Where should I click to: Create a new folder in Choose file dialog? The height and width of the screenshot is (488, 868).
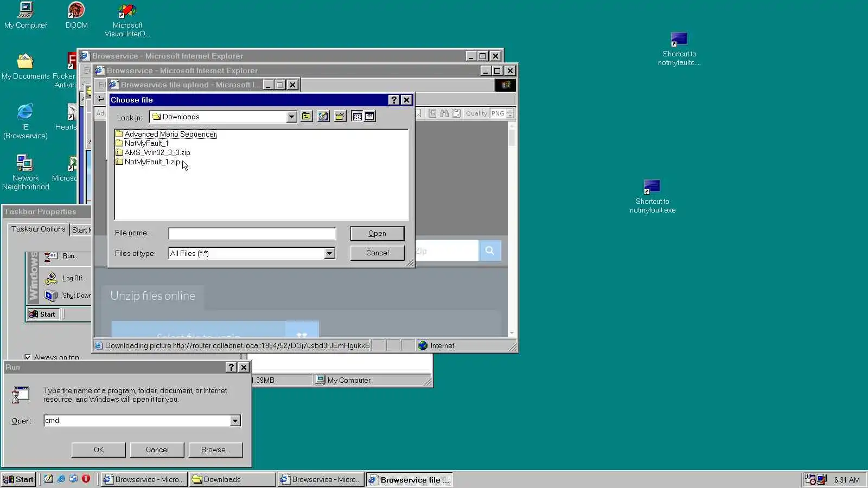[x=340, y=117]
